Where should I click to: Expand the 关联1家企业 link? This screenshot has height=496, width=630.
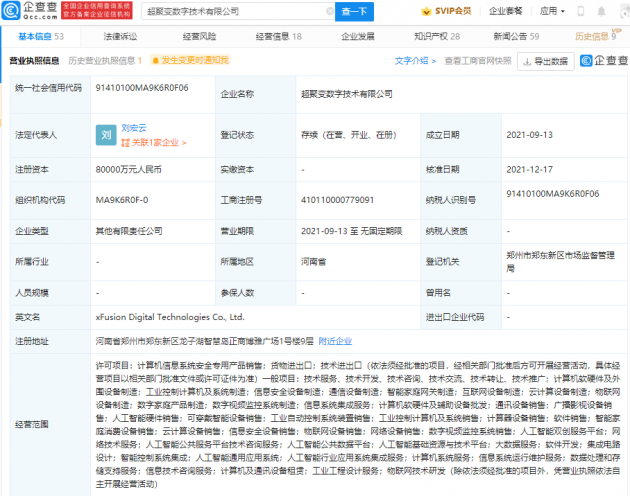click(153, 143)
